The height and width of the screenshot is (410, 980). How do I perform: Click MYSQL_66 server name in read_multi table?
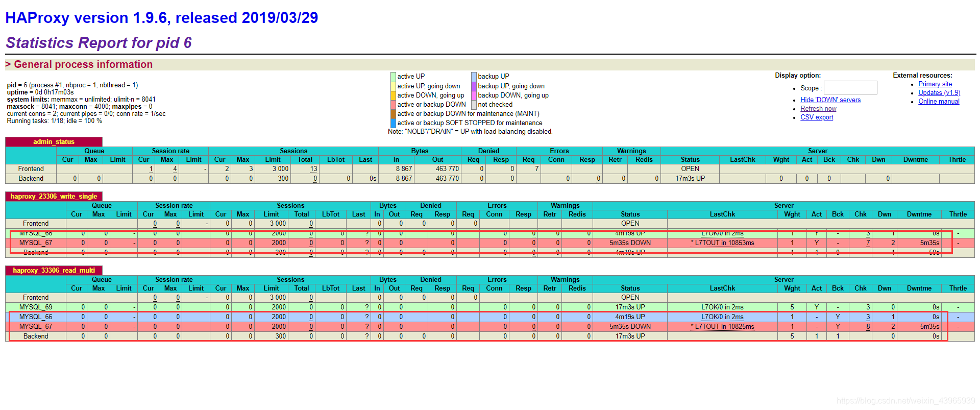[36, 317]
